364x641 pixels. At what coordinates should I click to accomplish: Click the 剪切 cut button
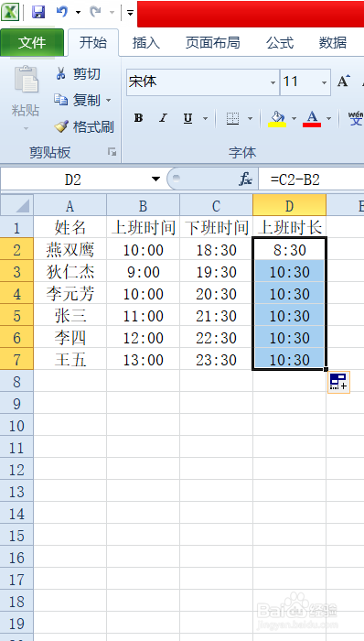click(78, 74)
